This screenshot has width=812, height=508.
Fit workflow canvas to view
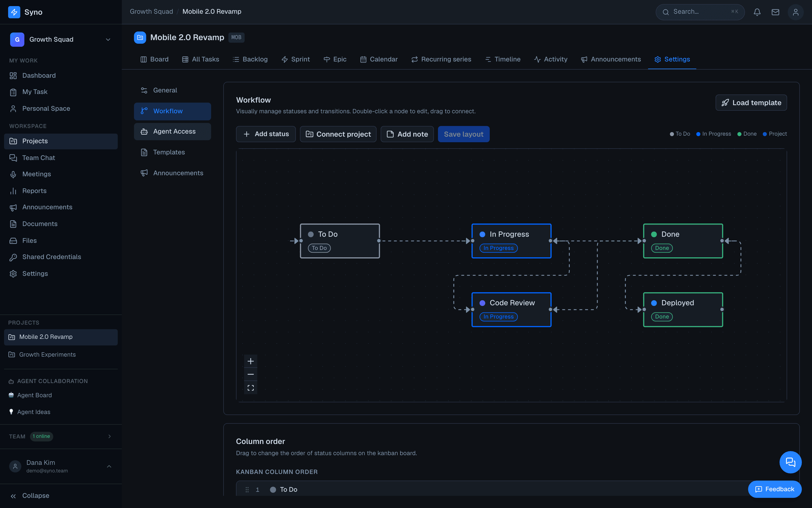251,388
